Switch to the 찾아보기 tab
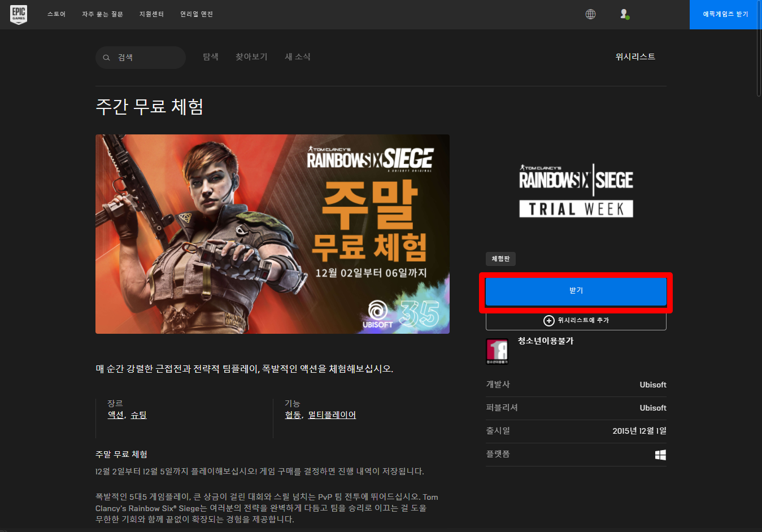This screenshot has height=532, width=762. point(251,56)
